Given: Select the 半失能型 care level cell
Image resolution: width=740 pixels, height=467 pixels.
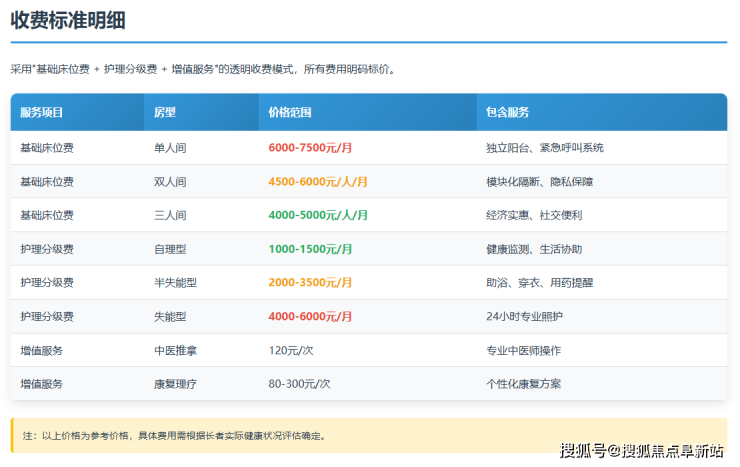Looking at the screenshot, I should [x=175, y=283].
